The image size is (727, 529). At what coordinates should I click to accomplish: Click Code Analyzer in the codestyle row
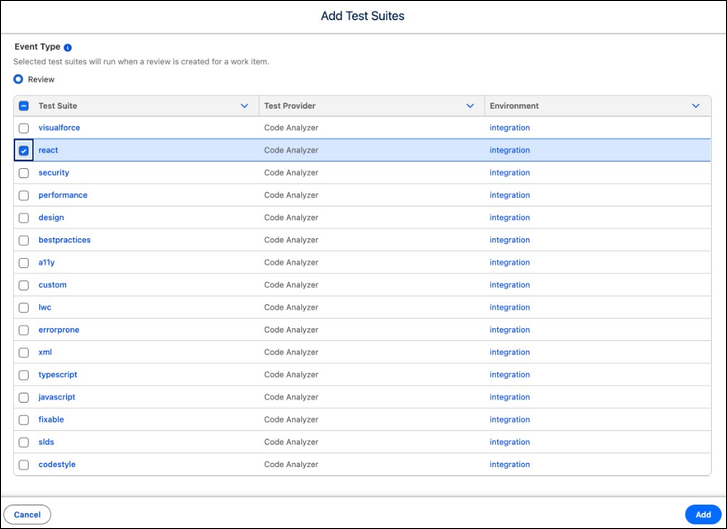tap(291, 464)
